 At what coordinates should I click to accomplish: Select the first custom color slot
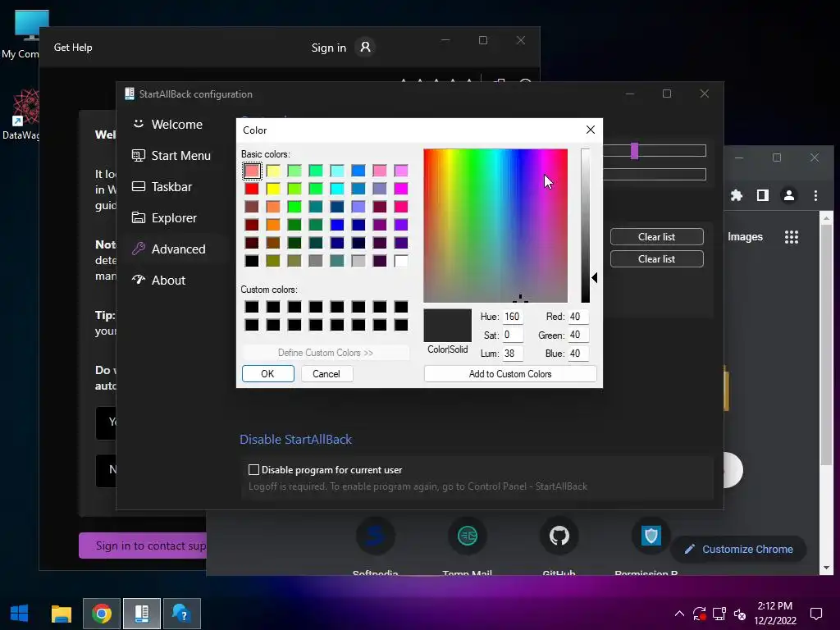click(x=252, y=307)
